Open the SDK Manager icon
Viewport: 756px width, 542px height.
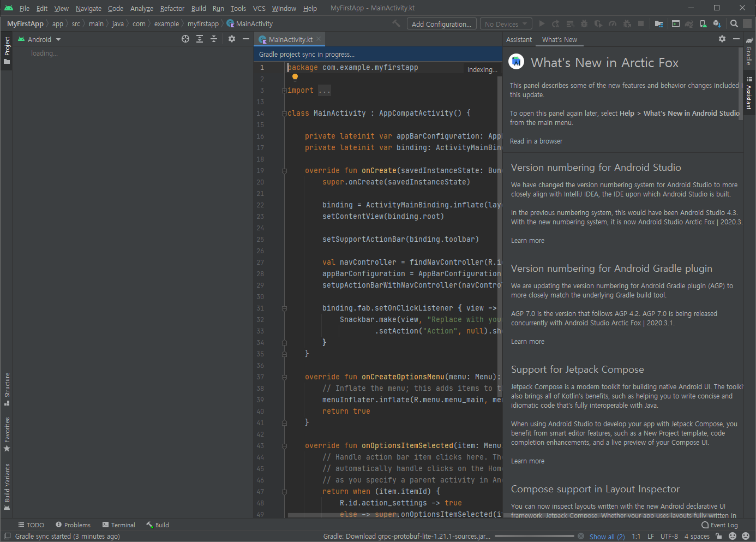coord(717,23)
